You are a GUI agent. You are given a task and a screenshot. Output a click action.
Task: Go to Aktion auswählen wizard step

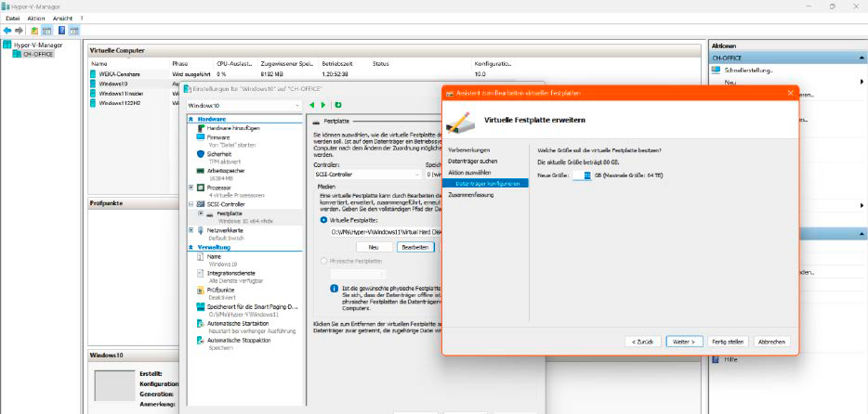point(469,173)
